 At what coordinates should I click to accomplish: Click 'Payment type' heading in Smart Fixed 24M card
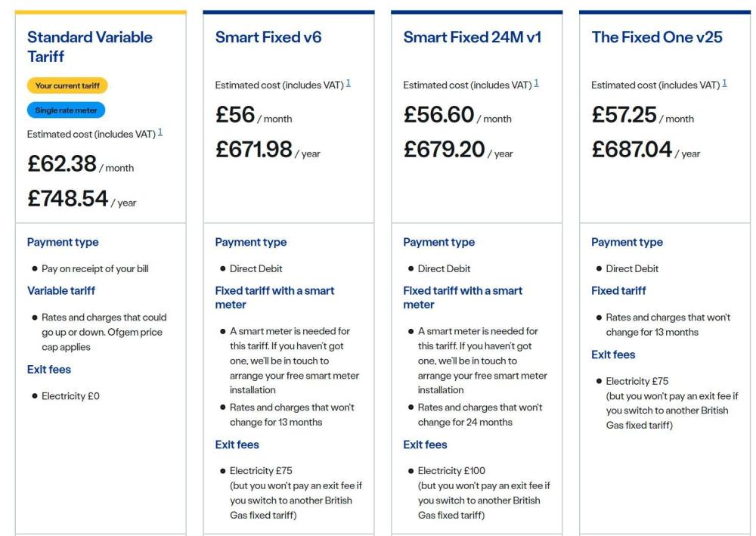[x=438, y=242]
